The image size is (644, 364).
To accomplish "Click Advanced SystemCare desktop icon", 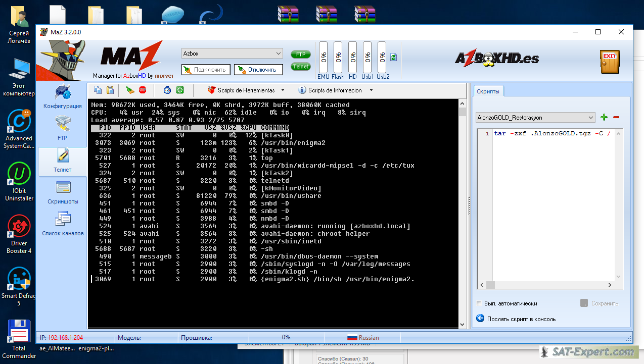I will coord(18,129).
